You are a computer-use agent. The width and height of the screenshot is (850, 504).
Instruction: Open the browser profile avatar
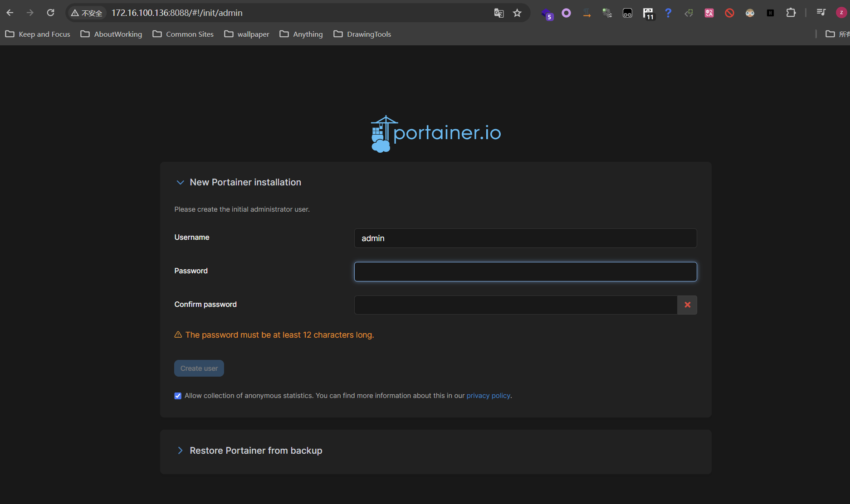841,13
